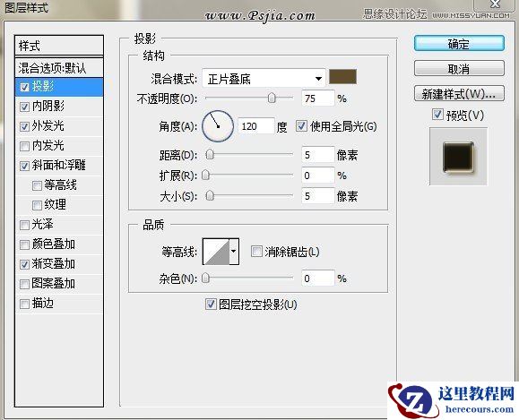
Task: Click the 杂色 noise value field
Action: click(317, 279)
